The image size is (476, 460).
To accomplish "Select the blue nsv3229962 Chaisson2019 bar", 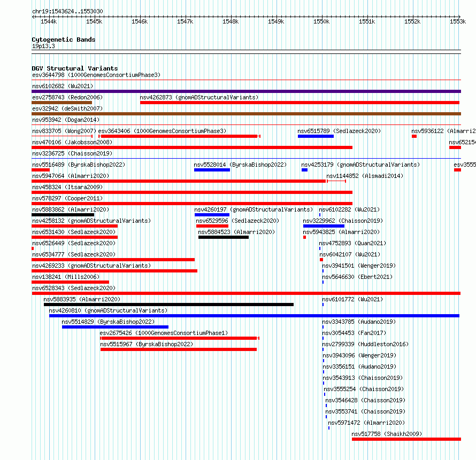I will click(x=324, y=226).
